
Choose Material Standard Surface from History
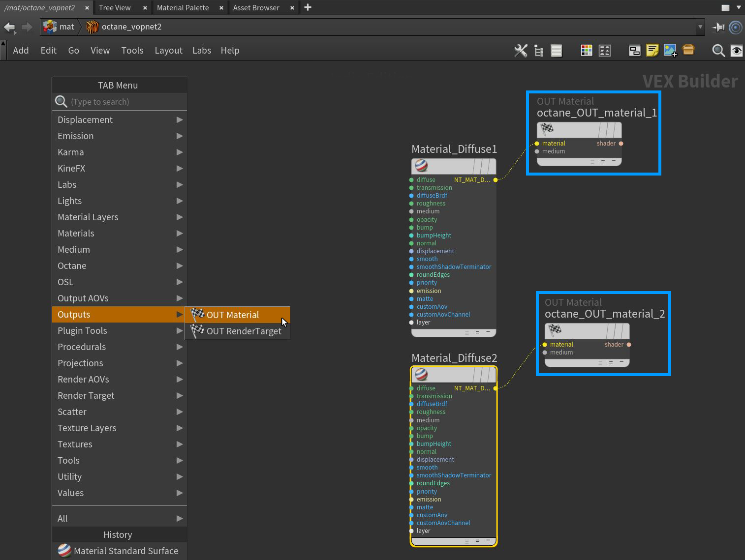(x=125, y=551)
